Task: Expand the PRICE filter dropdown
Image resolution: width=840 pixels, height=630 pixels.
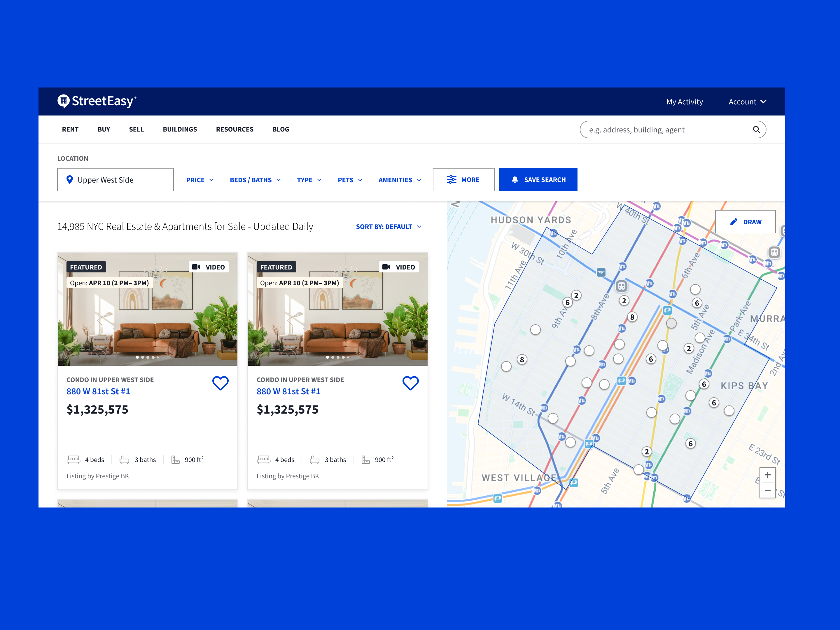Action: pyautogui.click(x=200, y=180)
